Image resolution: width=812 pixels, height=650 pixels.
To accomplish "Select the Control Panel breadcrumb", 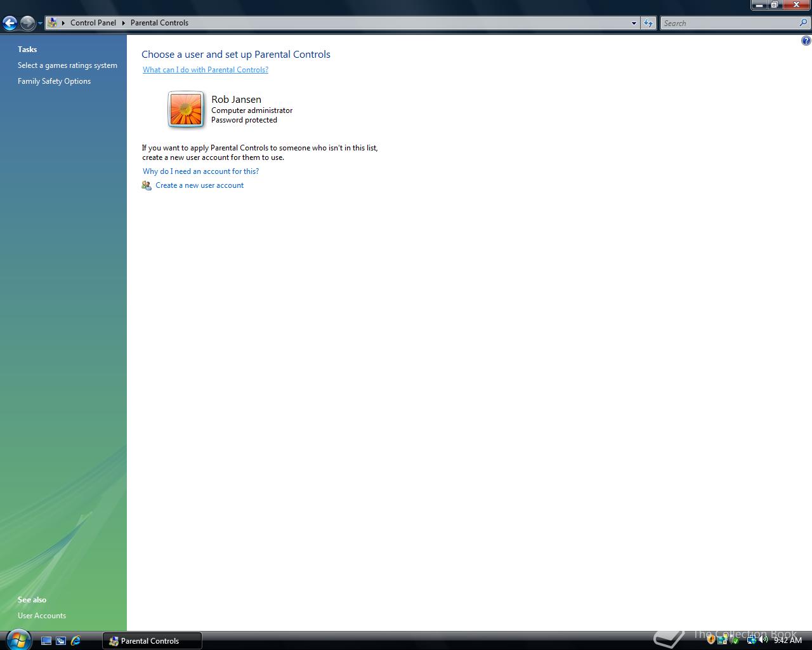I will tap(93, 23).
